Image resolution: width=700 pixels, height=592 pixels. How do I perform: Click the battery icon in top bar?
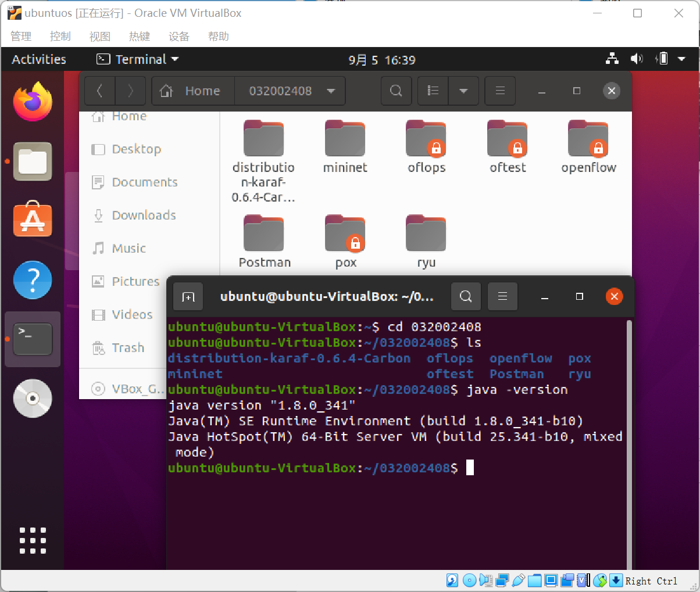(662, 59)
